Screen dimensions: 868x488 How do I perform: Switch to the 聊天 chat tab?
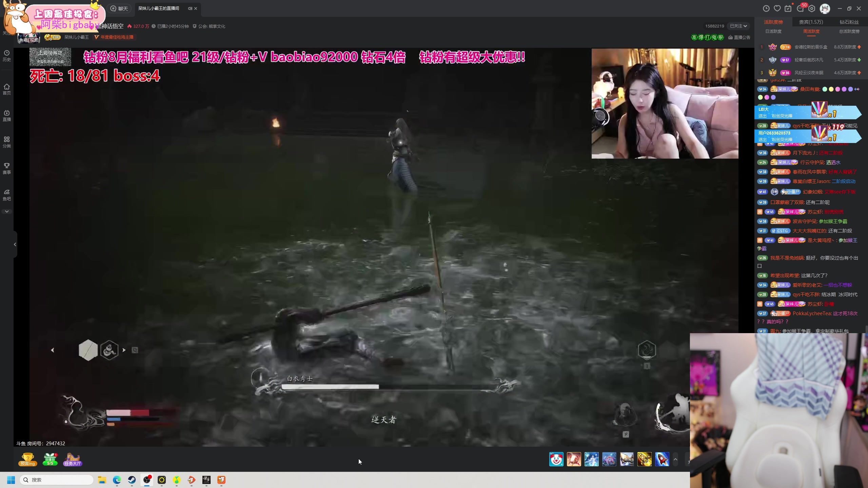(119, 8)
